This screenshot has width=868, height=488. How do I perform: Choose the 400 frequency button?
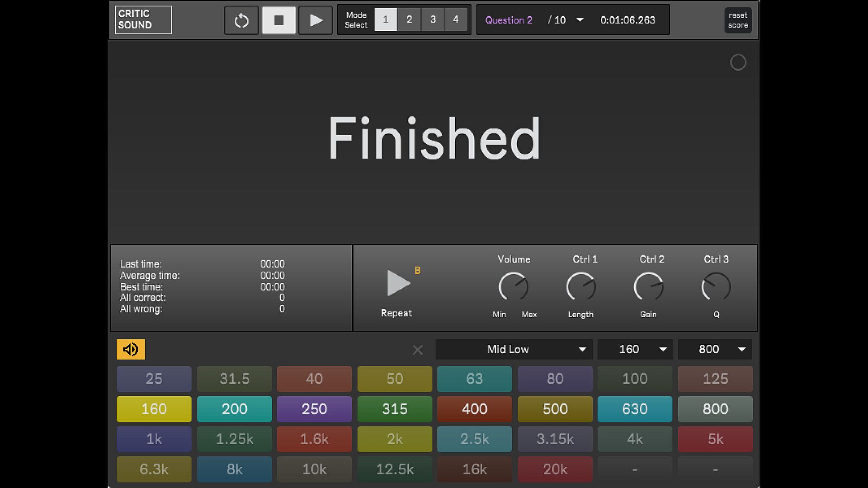(x=474, y=409)
